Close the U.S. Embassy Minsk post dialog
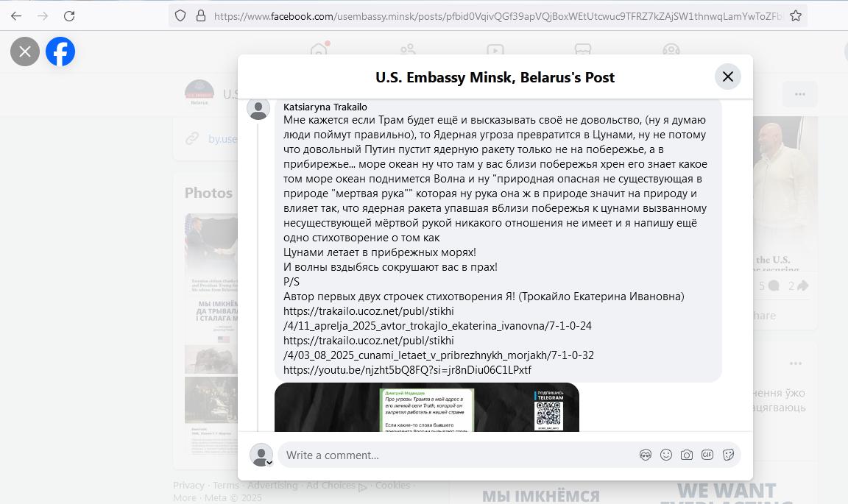The height and width of the screenshot is (504, 848). point(727,77)
